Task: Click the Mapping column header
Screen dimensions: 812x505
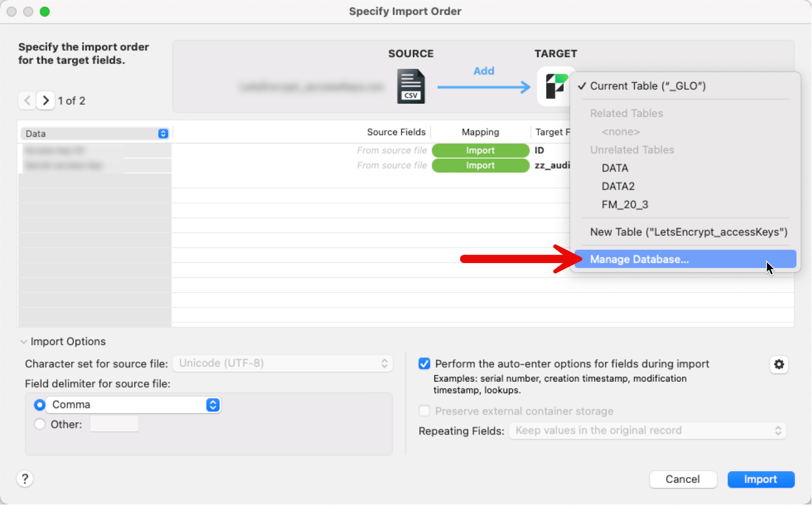Action: click(x=480, y=132)
